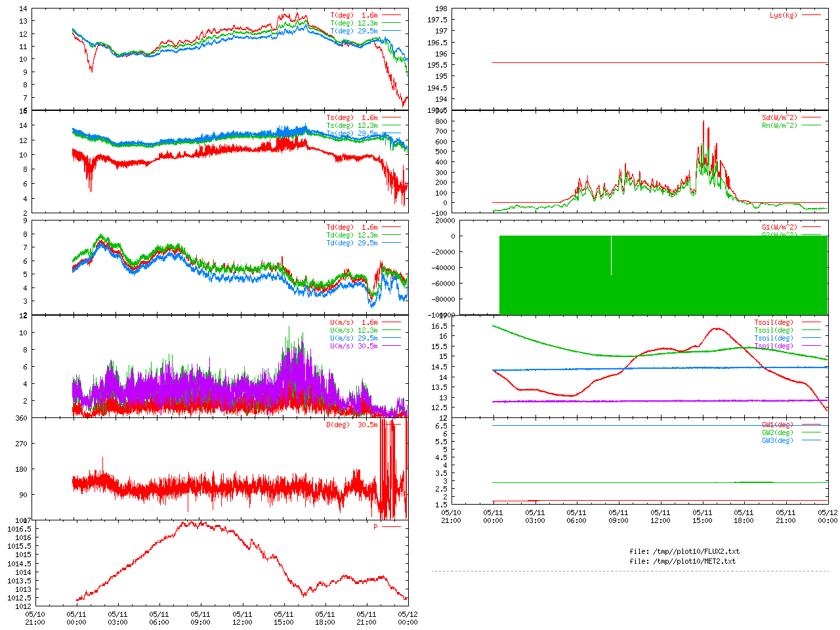Click the red-keyed Tsoil(deg) legend entry
840x630 pixels.
coord(774,322)
